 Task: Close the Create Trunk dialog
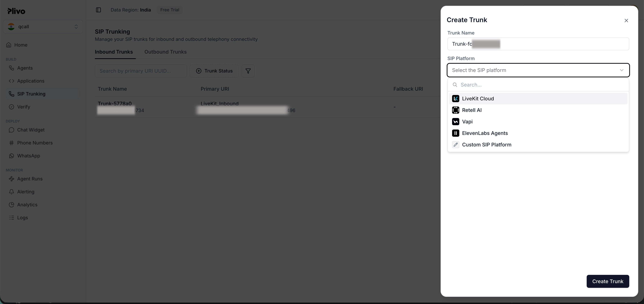(x=626, y=21)
